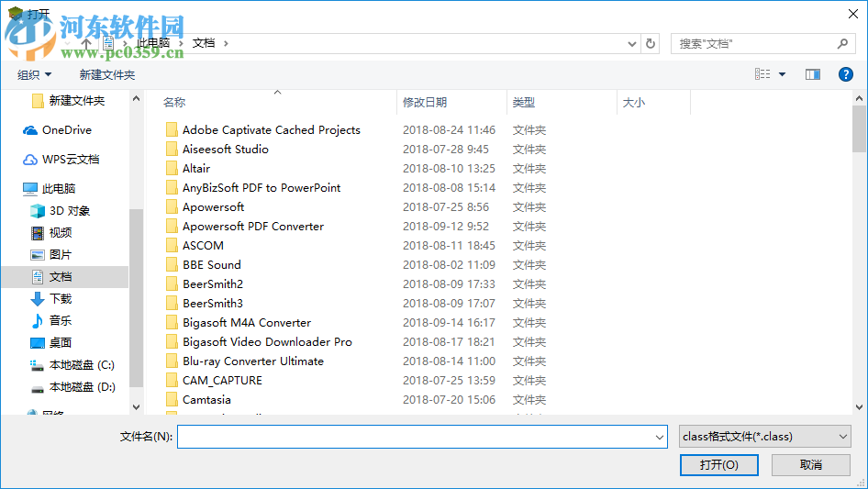This screenshot has width=868, height=489.
Task: Close the 打开 dialog window
Action: (x=853, y=13)
